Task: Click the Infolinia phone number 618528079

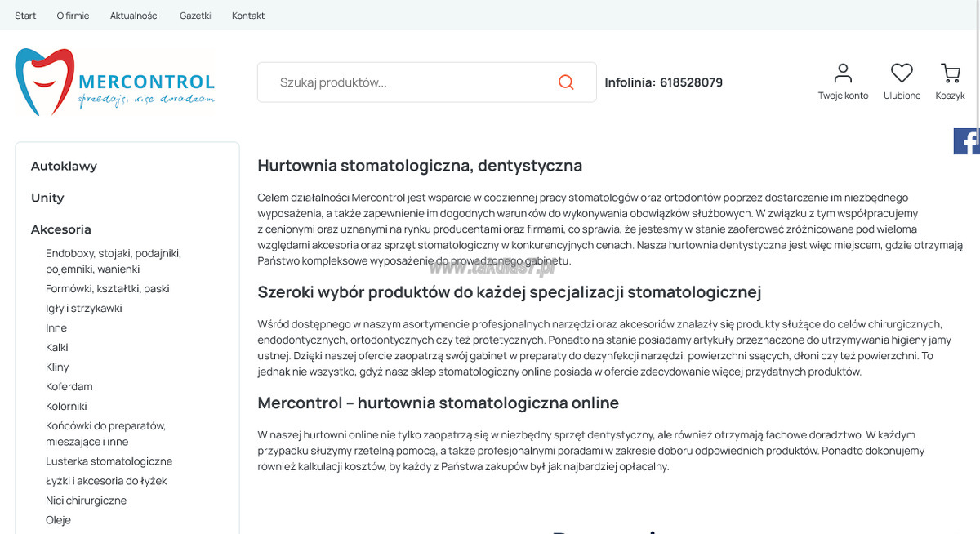Action: [691, 82]
